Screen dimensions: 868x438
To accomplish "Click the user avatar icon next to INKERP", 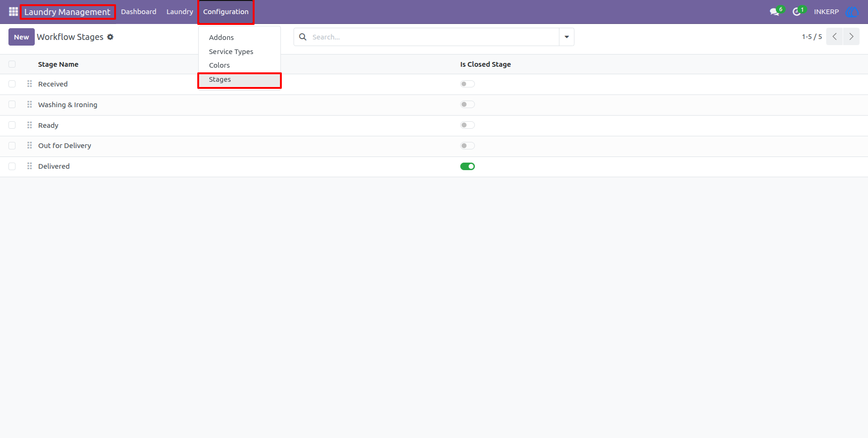I will tap(852, 12).
